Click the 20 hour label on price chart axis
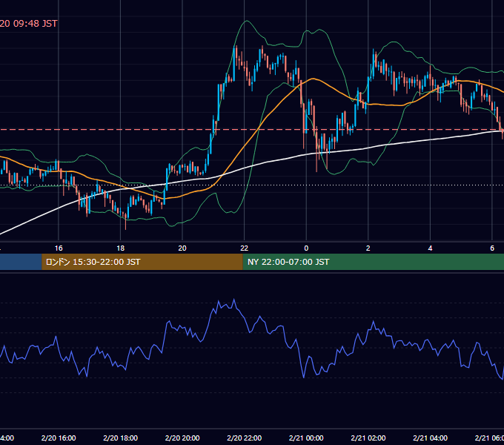Viewport: 504px width, 445px height. click(182, 248)
